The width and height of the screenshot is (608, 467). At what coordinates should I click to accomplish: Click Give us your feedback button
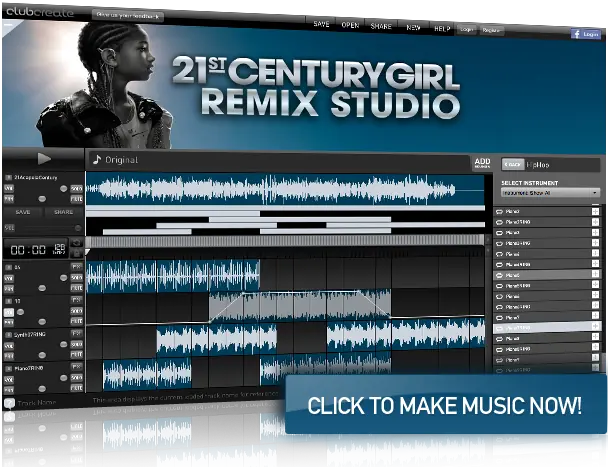coord(128,16)
